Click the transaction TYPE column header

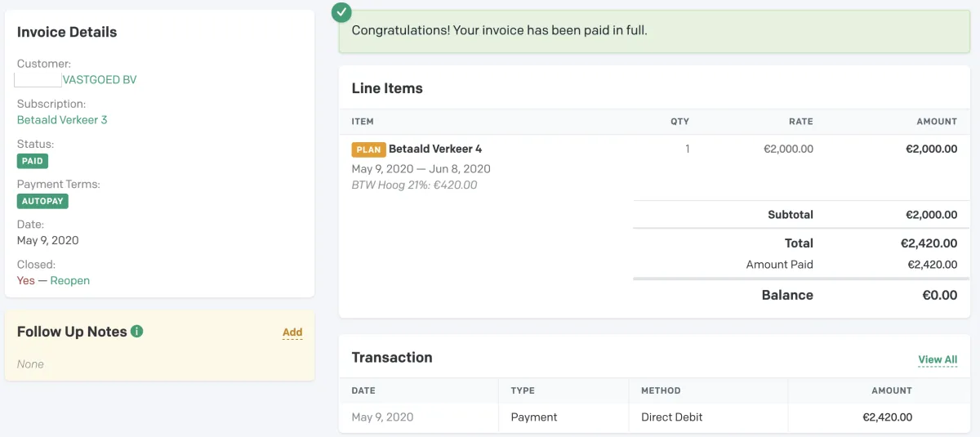pos(523,391)
